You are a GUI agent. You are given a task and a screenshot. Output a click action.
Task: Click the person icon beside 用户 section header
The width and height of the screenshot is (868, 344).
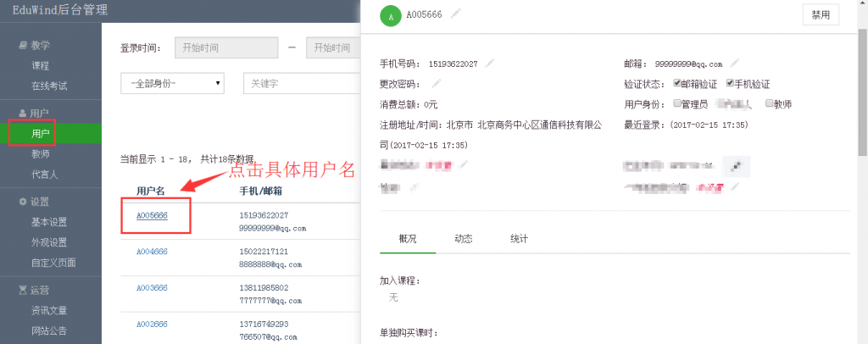click(x=22, y=113)
